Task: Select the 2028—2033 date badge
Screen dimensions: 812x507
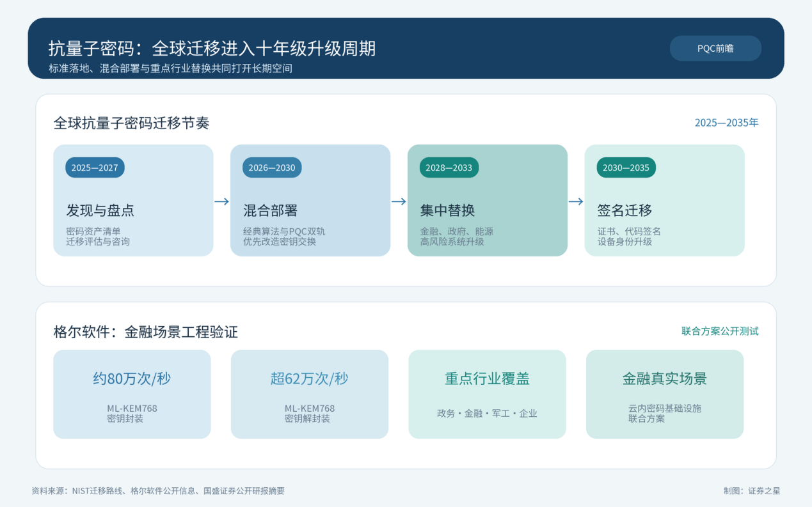Action: coord(449,168)
